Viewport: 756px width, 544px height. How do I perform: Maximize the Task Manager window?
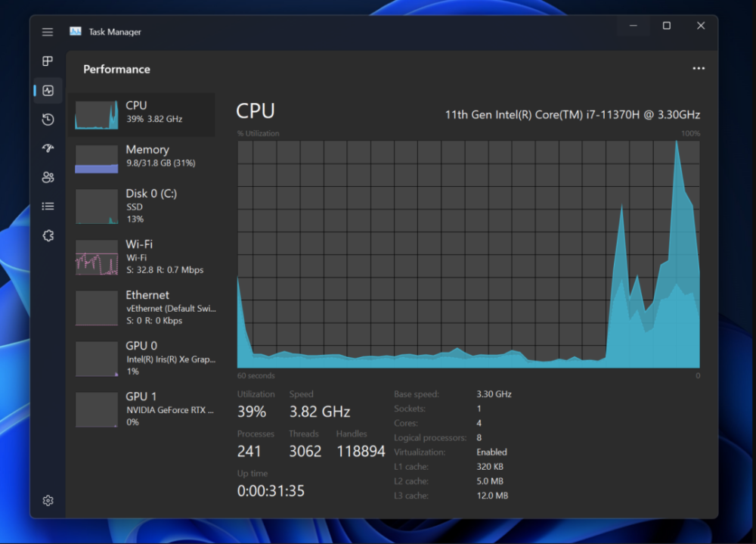666,26
